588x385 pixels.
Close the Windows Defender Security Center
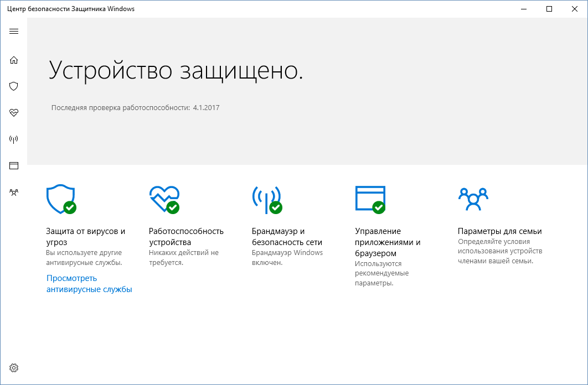[575, 9]
